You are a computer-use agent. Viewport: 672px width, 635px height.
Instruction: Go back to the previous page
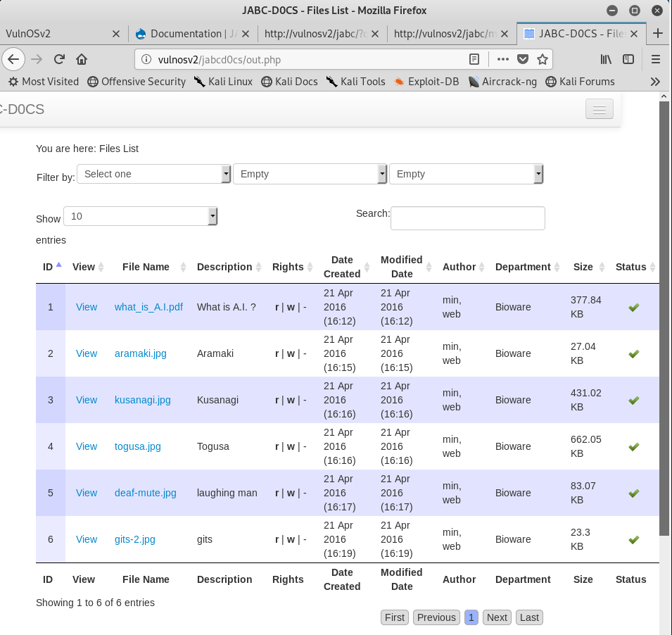click(x=13, y=59)
